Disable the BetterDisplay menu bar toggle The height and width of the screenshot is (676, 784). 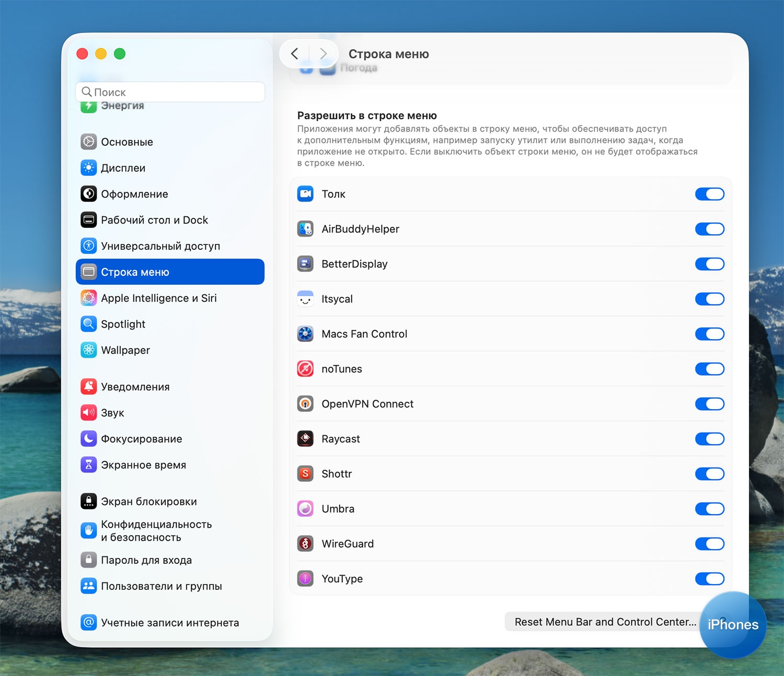tap(709, 264)
